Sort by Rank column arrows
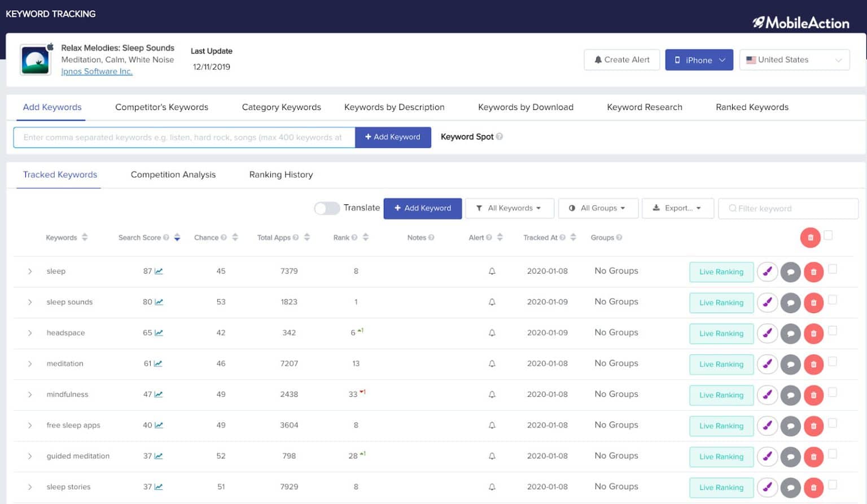The height and width of the screenshot is (504, 867). point(366,237)
